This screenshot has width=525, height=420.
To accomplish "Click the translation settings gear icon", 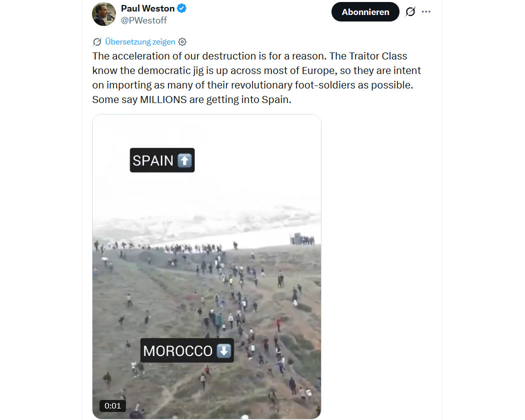I will [182, 42].
